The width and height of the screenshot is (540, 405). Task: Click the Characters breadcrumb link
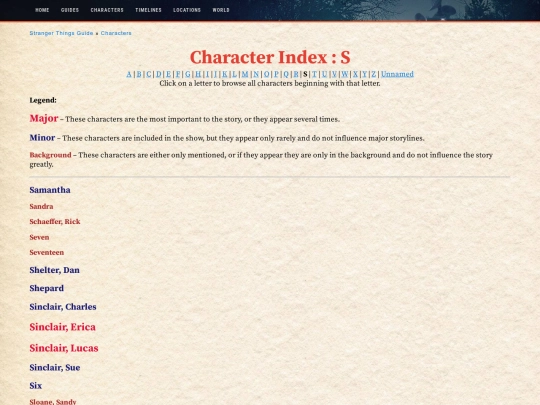(x=116, y=33)
